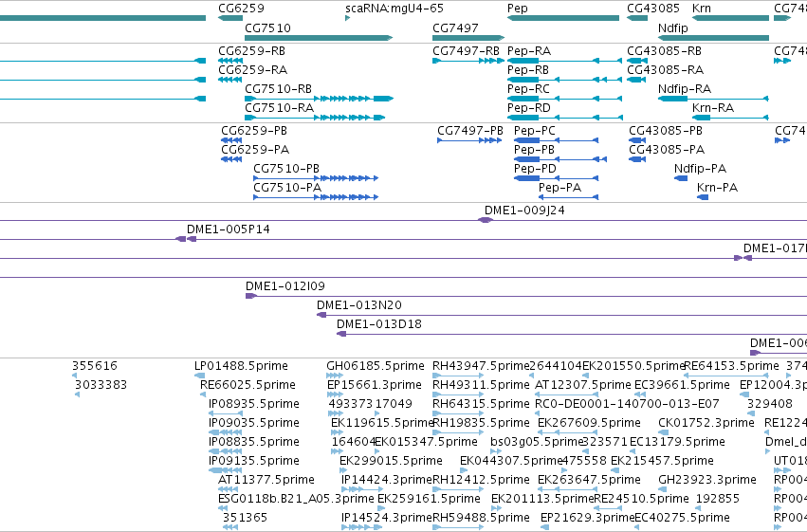
Task: Open transcript CG43085-RB label
Action: click(x=664, y=51)
